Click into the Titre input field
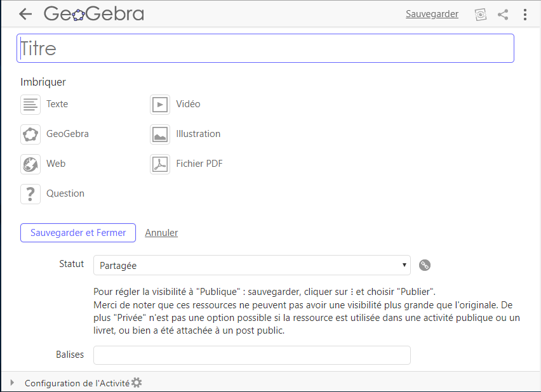Image resolution: width=541 pixels, height=392 pixels. 265,48
